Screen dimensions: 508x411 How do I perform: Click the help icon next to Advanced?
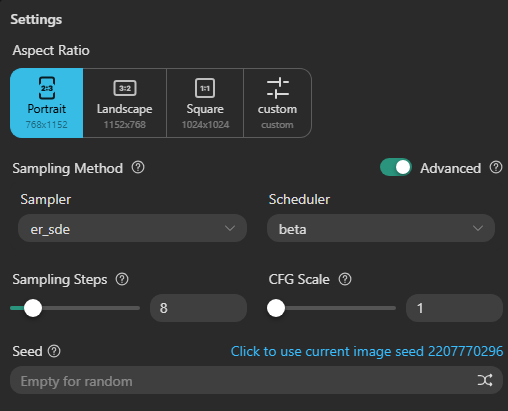coord(496,167)
